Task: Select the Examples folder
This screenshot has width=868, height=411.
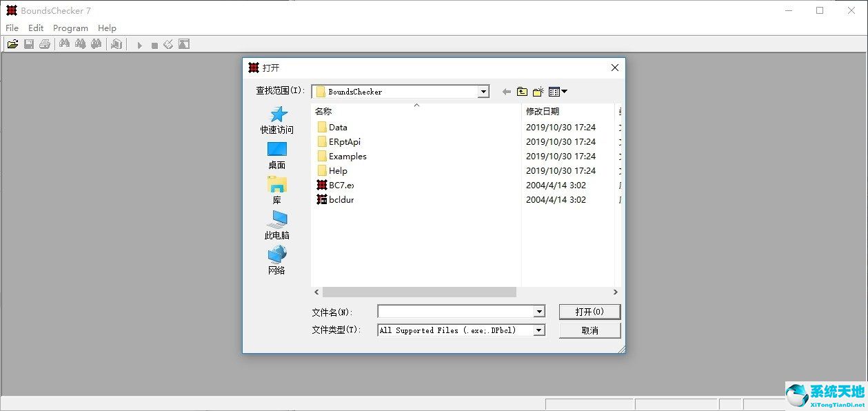Action: coord(342,157)
